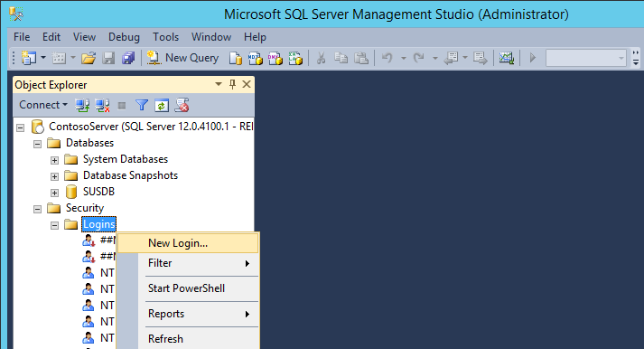
Task: Click the SSMS application icon in title bar
Action: (x=15, y=14)
